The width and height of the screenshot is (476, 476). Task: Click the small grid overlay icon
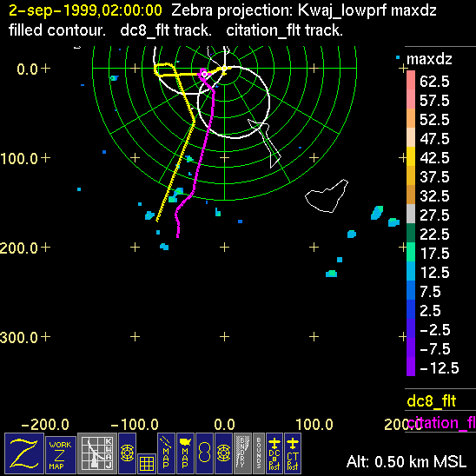pyautogui.click(x=147, y=464)
